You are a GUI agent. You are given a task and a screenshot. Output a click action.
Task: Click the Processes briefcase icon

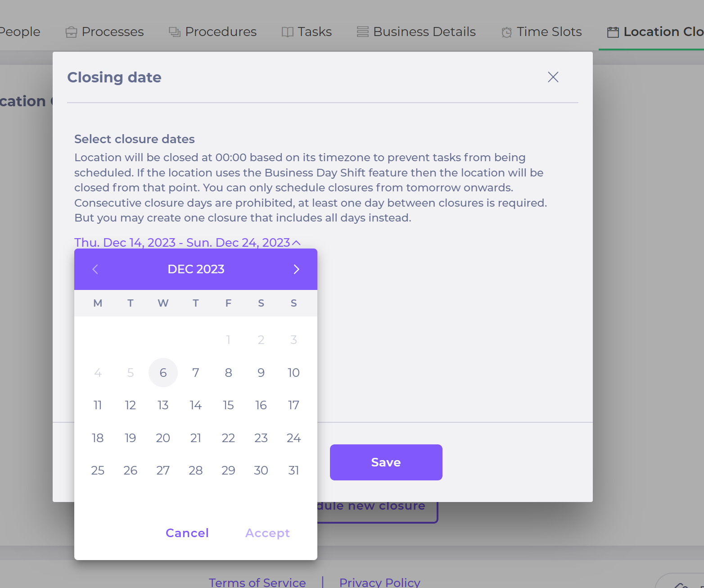click(71, 32)
